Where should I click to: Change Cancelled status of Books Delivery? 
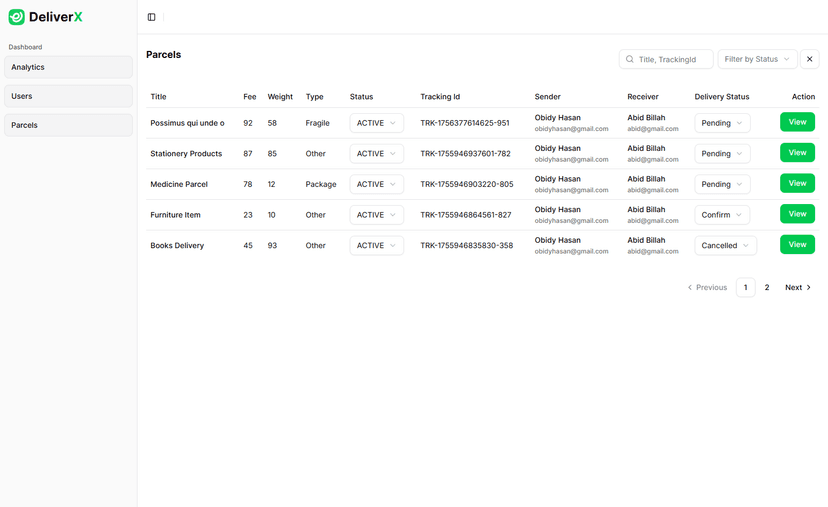(x=725, y=245)
